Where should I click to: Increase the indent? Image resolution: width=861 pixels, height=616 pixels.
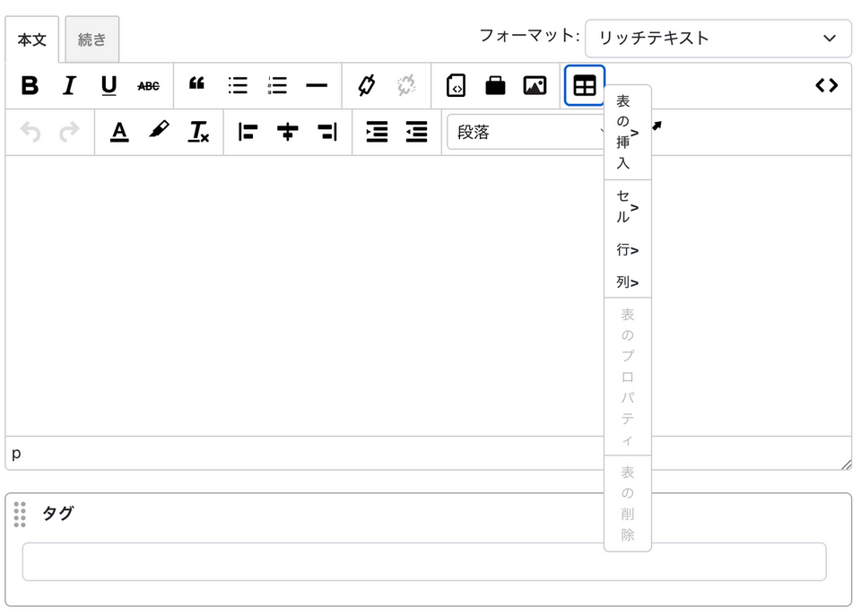[x=377, y=133]
